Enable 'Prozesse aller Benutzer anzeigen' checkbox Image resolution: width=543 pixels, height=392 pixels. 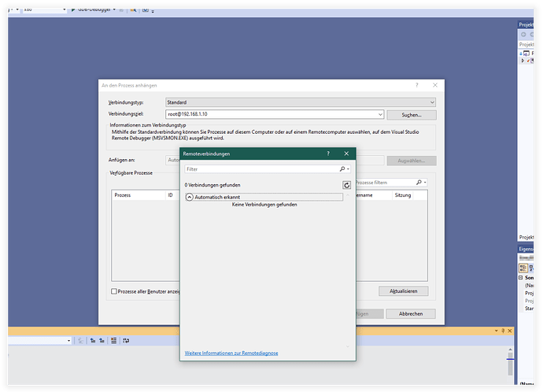point(114,291)
